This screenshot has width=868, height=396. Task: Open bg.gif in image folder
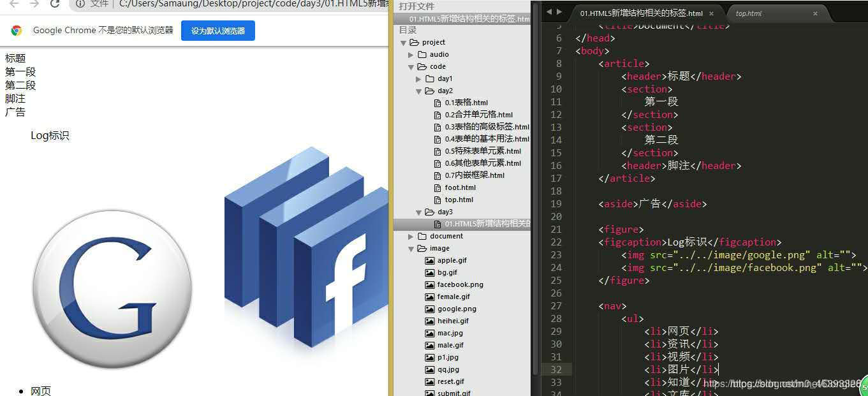click(x=447, y=272)
